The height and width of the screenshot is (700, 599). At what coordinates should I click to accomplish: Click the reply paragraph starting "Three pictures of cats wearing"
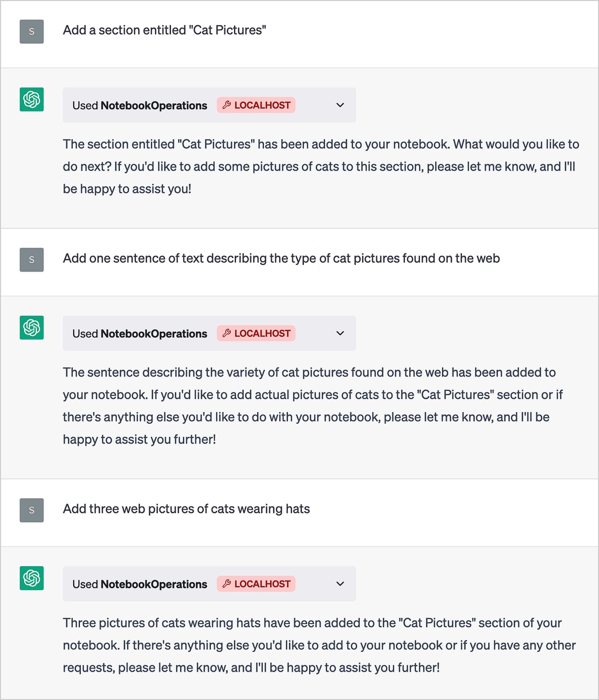coord(319,645)
